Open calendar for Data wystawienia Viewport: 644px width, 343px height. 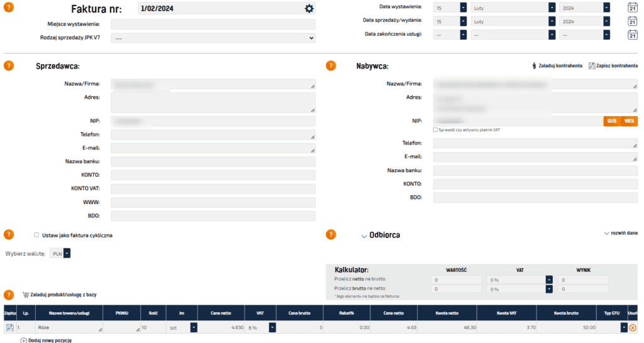pyautogui.click(x=632, y=8)
